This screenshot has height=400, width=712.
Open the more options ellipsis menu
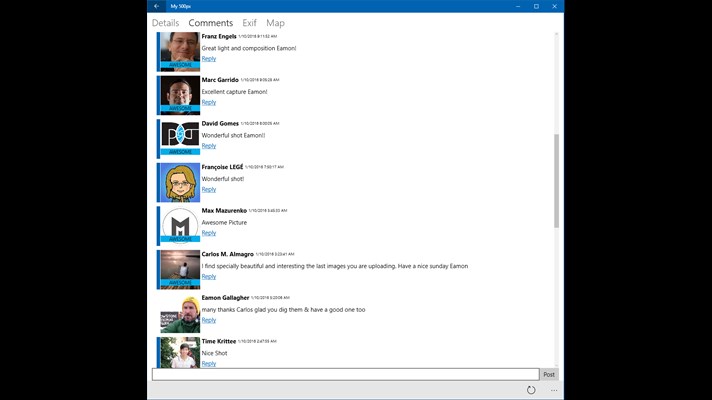point(554,390)
